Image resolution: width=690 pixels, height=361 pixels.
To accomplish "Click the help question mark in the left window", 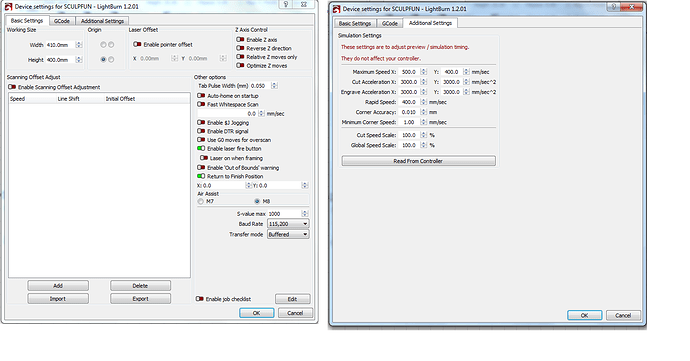I will point(286,4).
